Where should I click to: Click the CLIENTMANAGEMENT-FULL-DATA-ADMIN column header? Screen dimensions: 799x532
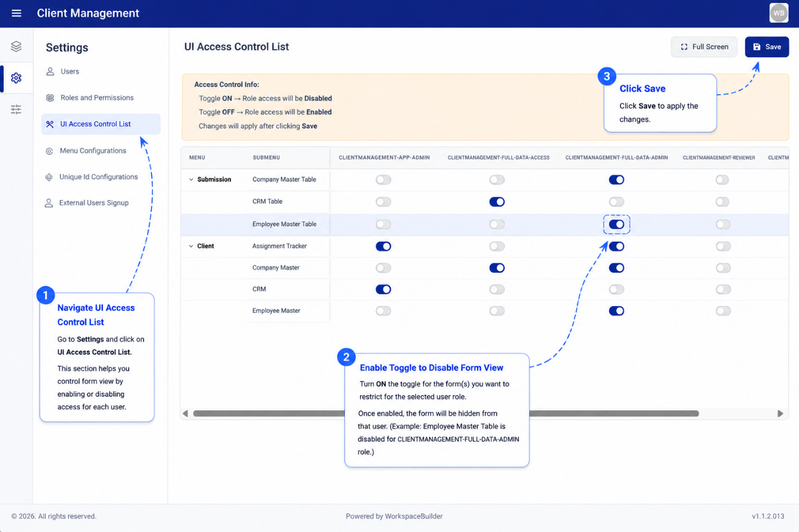(617, 158)
